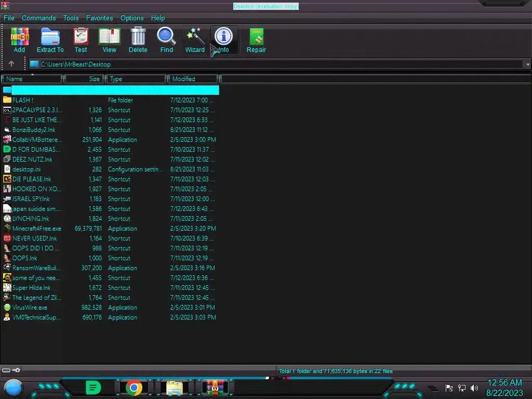Sort by Name column header
This screenshot has height=399, width=532.
tap(32, 79)
